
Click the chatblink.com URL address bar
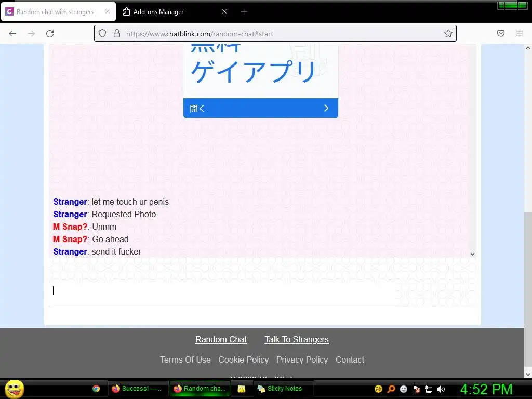(275, 34)
